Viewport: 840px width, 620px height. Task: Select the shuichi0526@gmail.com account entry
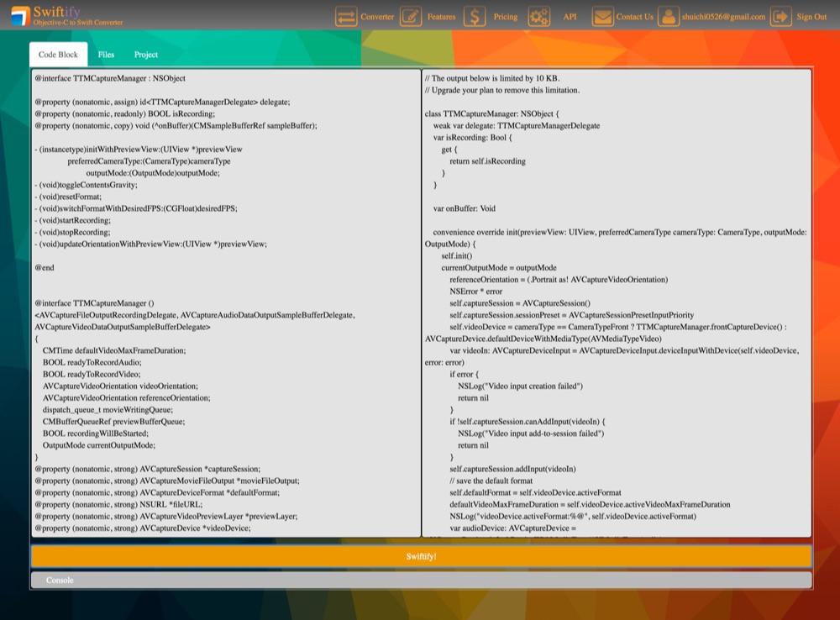pyautogui.click(x=720, y=16)
